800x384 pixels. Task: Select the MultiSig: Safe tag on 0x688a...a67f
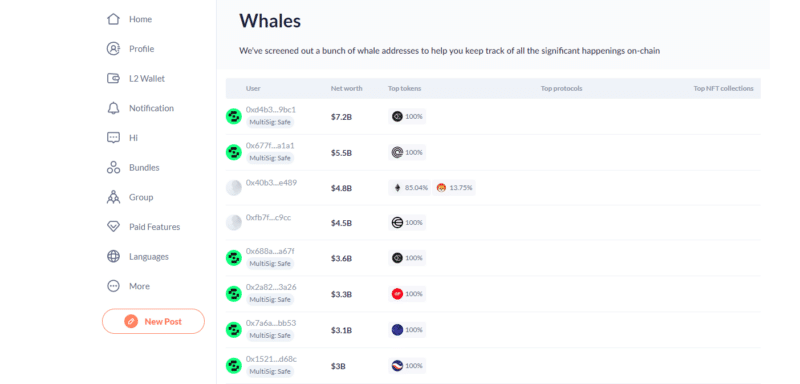point(270,264)
